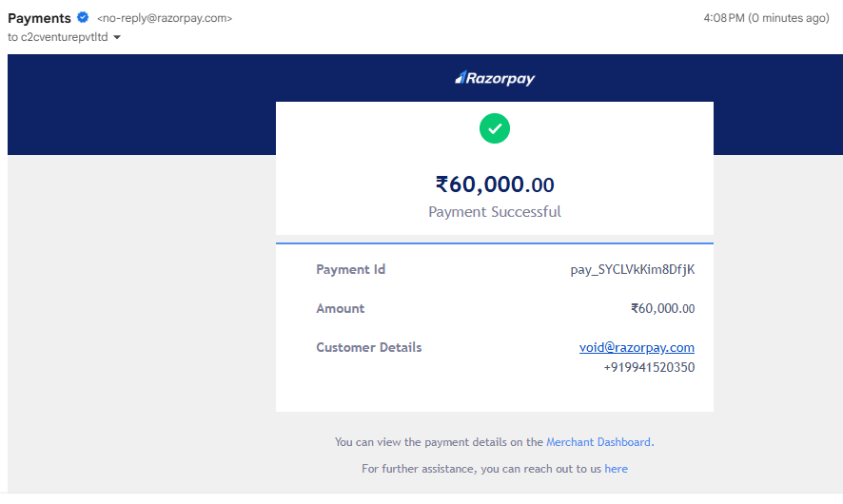The width and height of the screenshot is (843, 504).
Task: Open the Merchant Dashboard link
Action: click(598, 442)
